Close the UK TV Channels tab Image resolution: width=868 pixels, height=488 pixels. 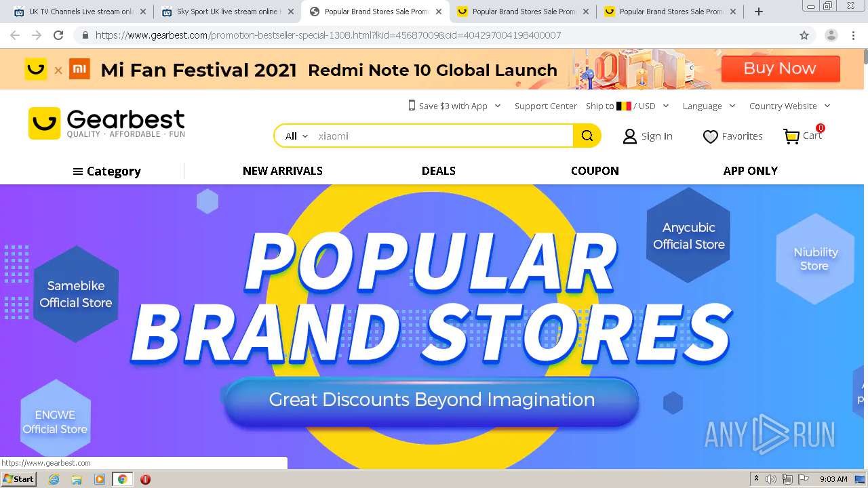click(x=143, y=12)
